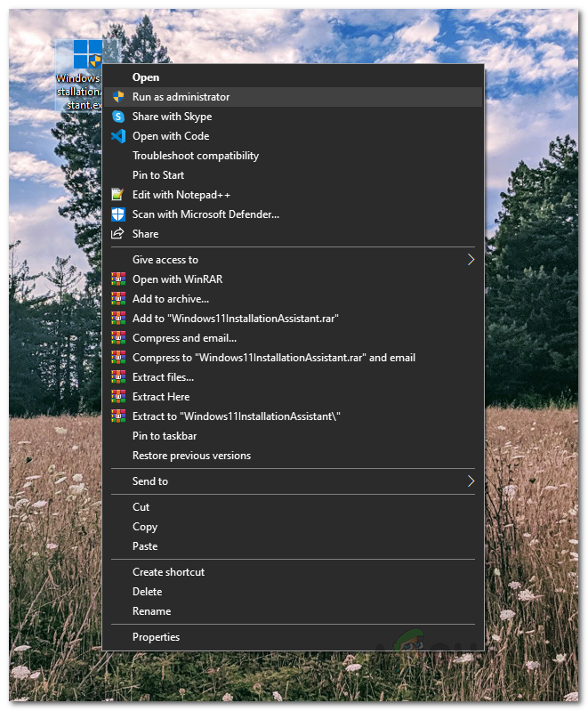Select Pin to Start
Image resolution: width=588 pixels, height=711 pixels.
tap(293, 175)
